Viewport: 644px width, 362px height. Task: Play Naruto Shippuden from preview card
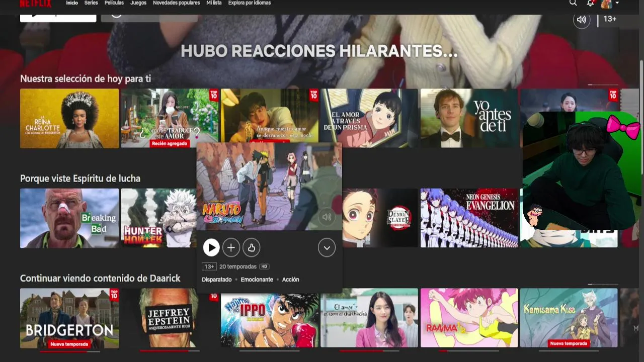(211, 247)
